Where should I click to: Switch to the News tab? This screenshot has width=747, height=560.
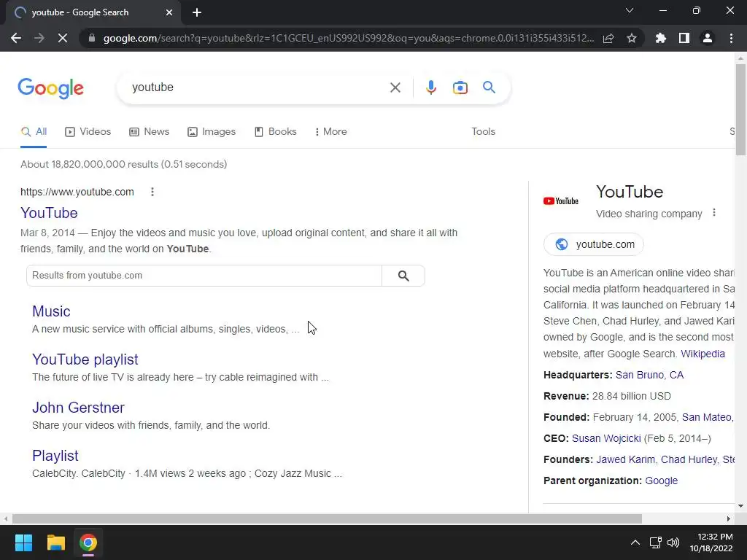[x=149, y=132]
